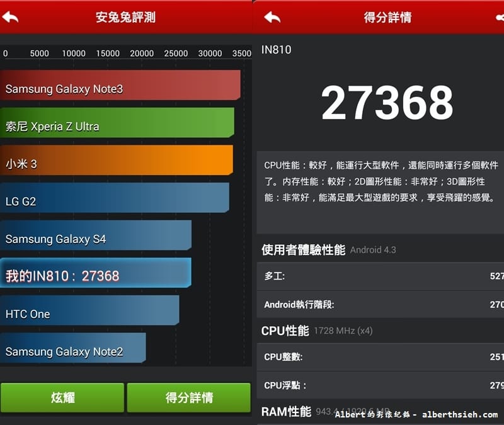504x425 pixels.
Task: Select HTC One benchmark bar
Action: [89, 310]
